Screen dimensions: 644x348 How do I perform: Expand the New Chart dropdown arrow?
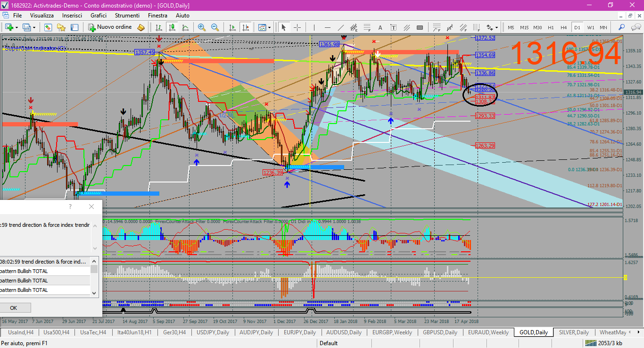(16, 27)
